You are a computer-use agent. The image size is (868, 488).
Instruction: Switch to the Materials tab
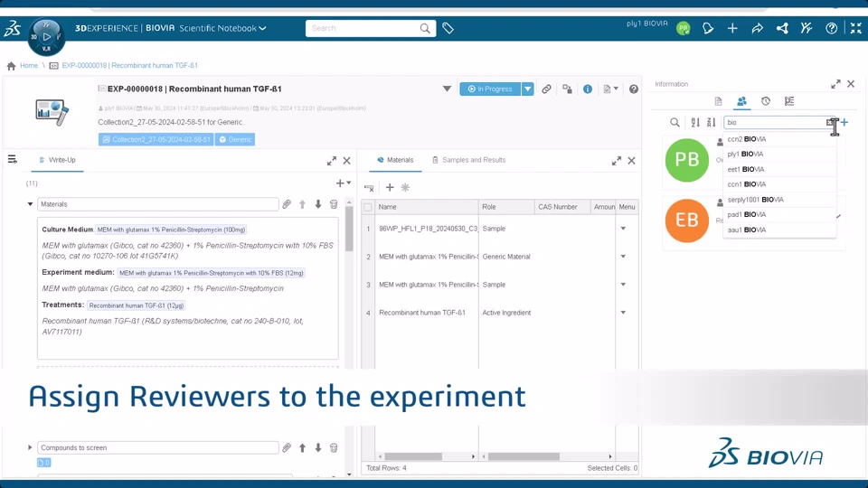tap(395, 160)
